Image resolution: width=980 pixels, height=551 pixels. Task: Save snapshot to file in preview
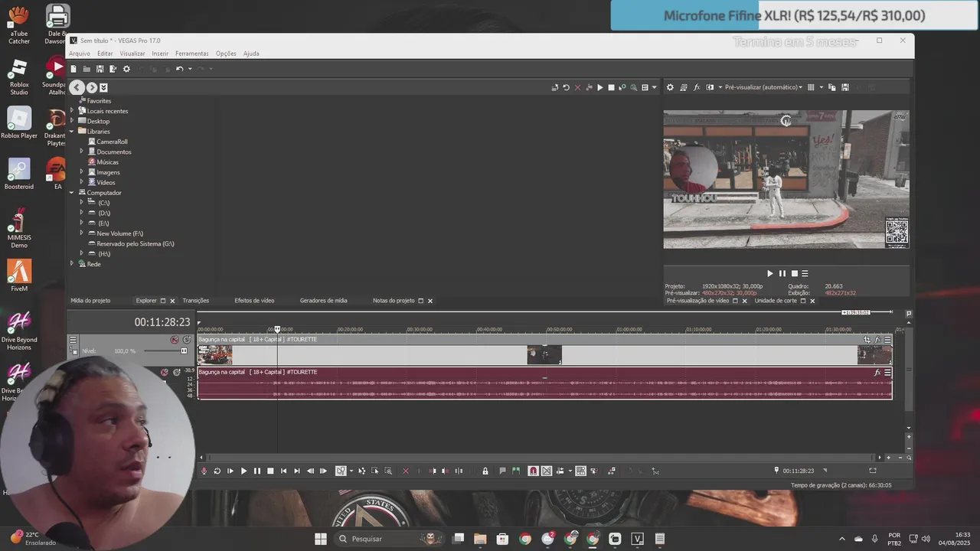pyautogui.click(x=845, y=87)
